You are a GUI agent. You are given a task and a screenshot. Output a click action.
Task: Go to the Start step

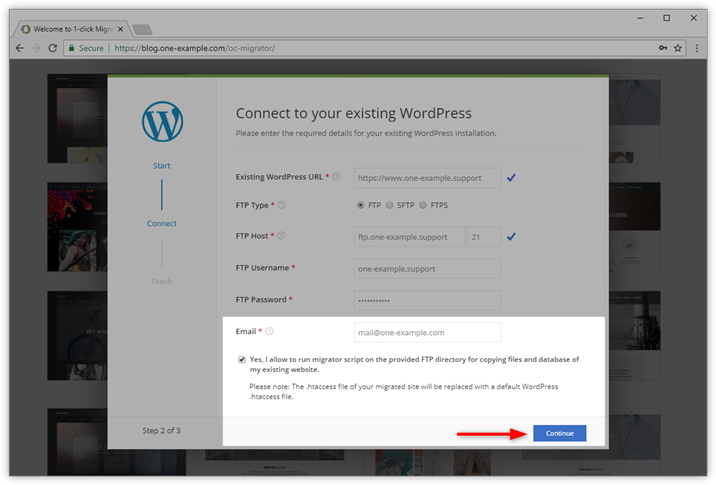(162, 166)
